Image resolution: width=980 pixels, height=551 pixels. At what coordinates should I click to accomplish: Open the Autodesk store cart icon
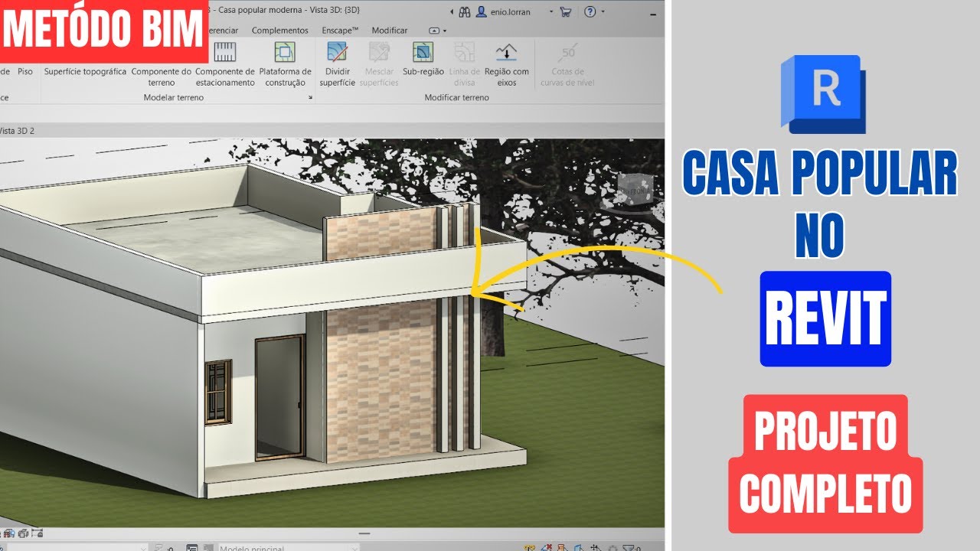coord(566,11)
